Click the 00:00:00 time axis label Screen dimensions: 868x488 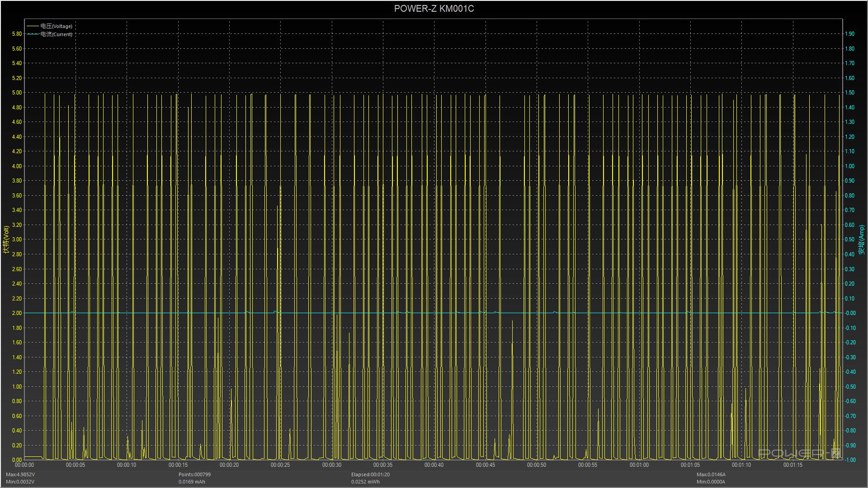pyautogui.click(x=24, y=465)
